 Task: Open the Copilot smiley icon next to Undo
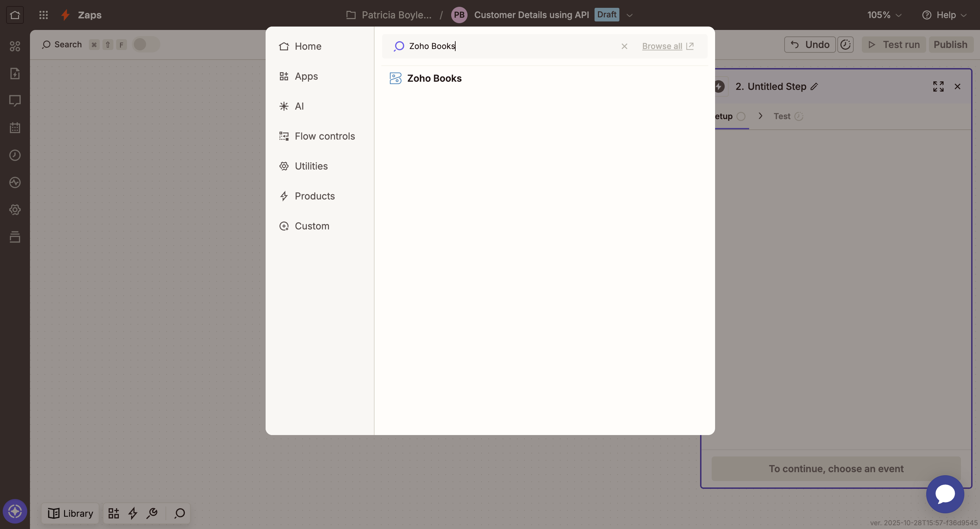845,45
